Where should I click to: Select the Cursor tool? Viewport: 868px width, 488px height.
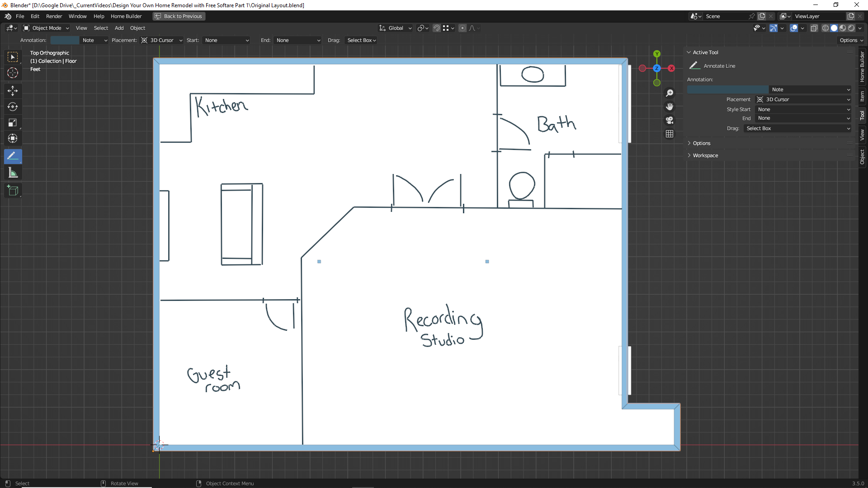click(x=13, y=73)
